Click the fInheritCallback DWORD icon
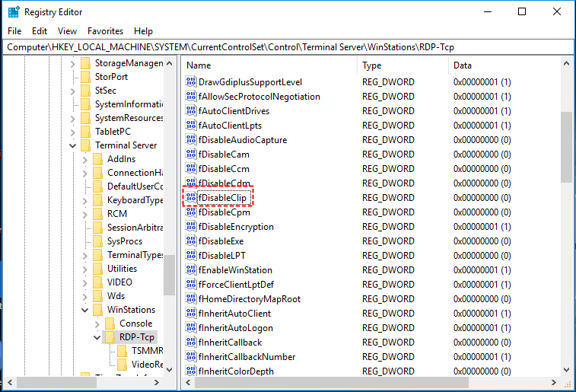The image size is (576, 392). click(191, 343)
